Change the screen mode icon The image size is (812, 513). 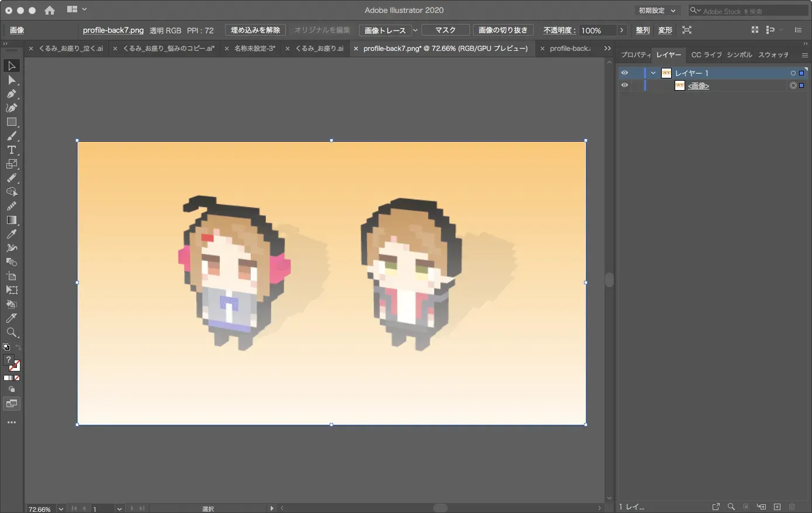11,404
